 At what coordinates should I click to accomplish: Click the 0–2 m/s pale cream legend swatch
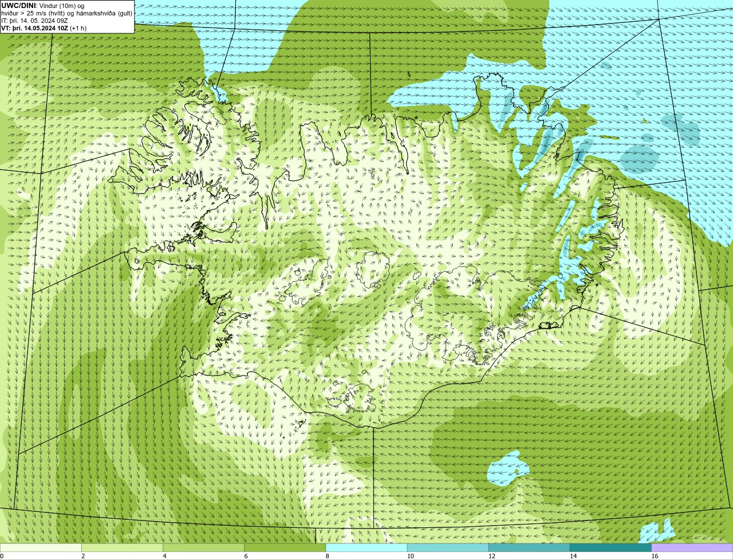click(41, 547)
